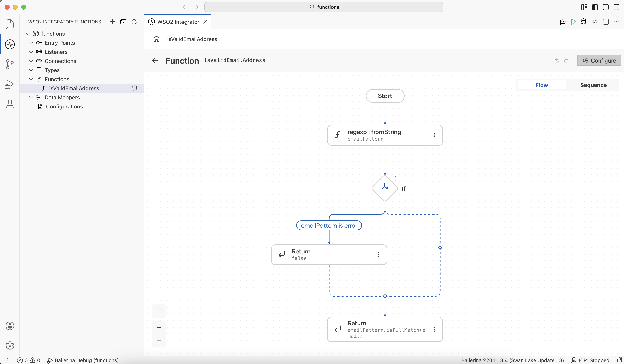624x364 pixels.
Task: Select the regexp : fromString node
Action: click(x=385, y=135)
